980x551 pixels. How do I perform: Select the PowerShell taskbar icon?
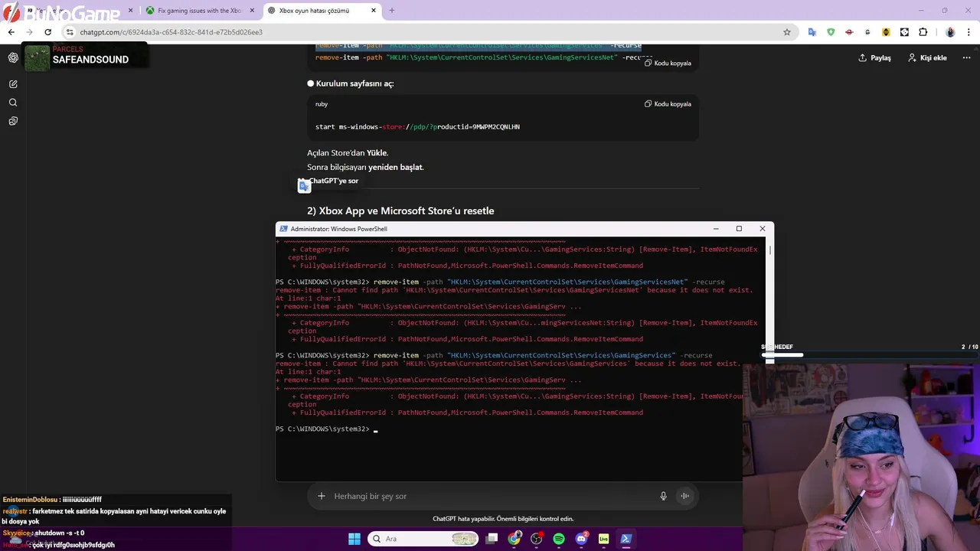pyautogui.click(x=626, y=539)
